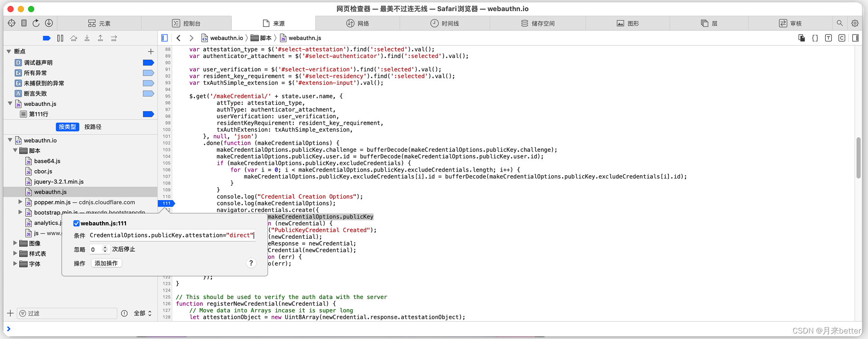Switch to the 控制台 tab
This screenshot has height=339, width=868.
(x=186, y=23)
